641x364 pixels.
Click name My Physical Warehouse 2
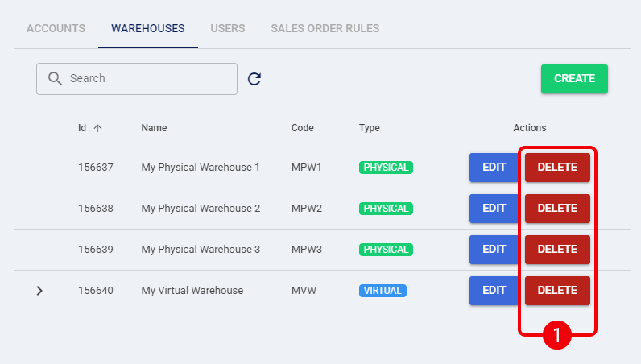click(201, 209)
